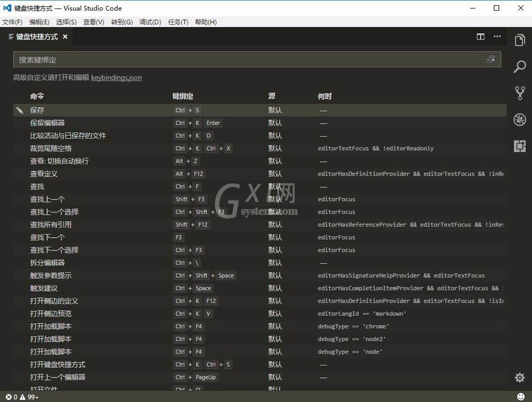
Task: Click the editorTextFocus && !editorReadonly condition
Action: 376,148
